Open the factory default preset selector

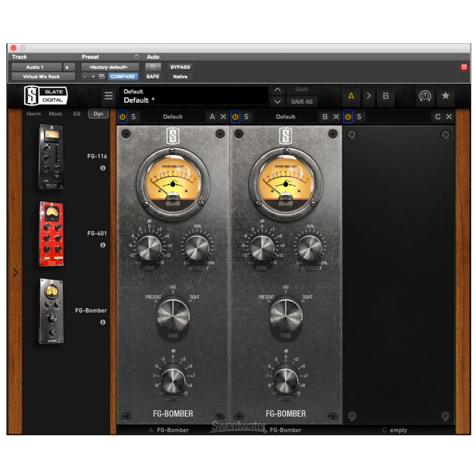coord(110,67)
